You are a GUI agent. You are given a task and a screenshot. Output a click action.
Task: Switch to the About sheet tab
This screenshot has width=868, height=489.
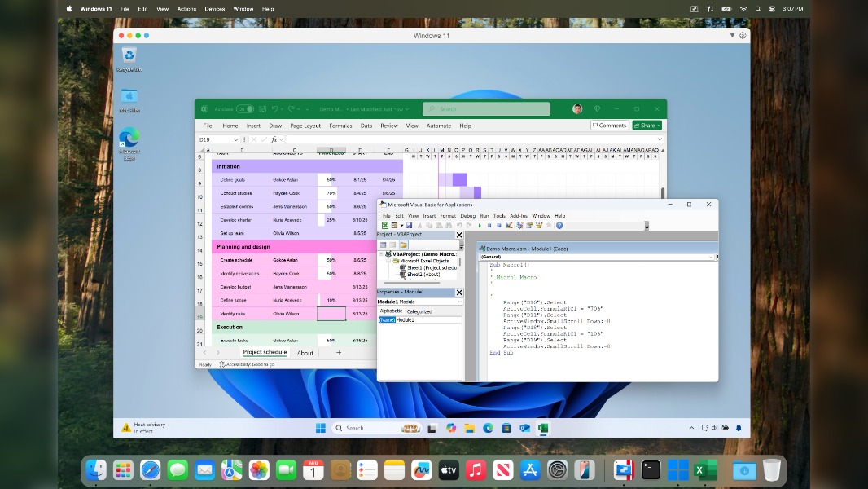click(x=305, y=352)
